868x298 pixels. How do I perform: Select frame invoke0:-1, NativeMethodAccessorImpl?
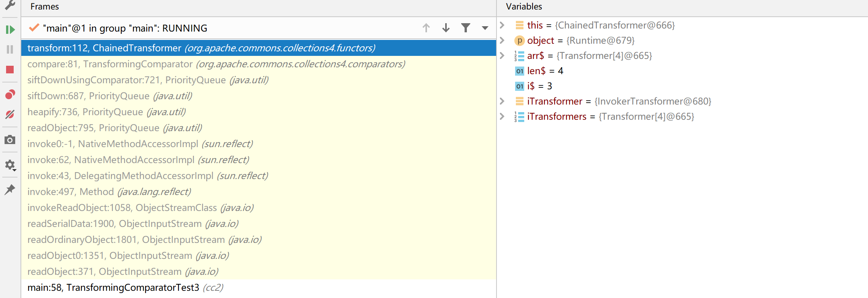(259, 144)
